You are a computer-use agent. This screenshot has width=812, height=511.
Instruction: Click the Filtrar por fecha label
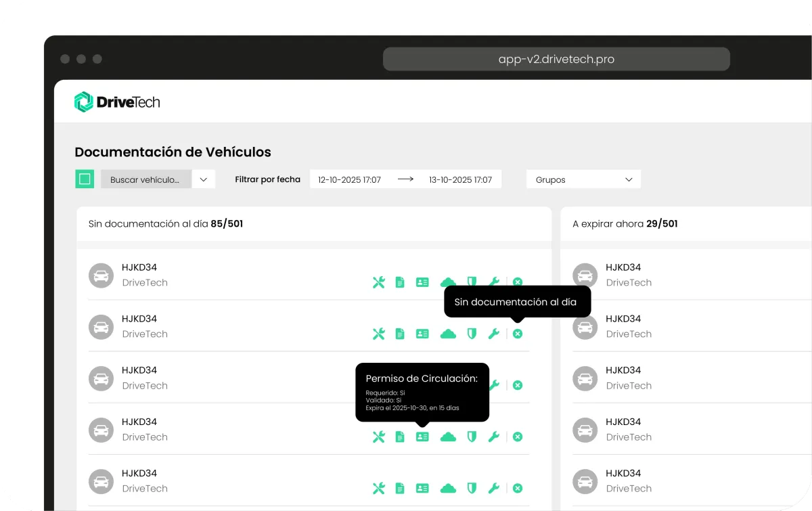click(267, 179)
